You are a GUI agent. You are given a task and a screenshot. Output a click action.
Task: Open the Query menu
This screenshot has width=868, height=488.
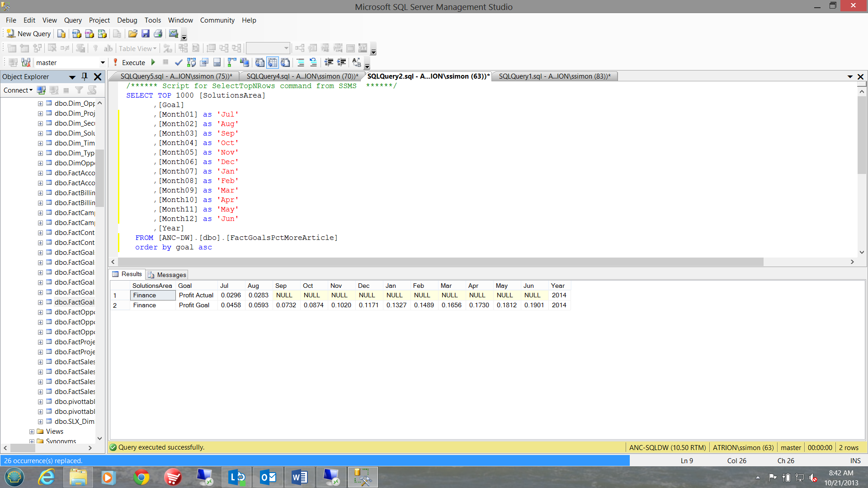coord(73,20)
